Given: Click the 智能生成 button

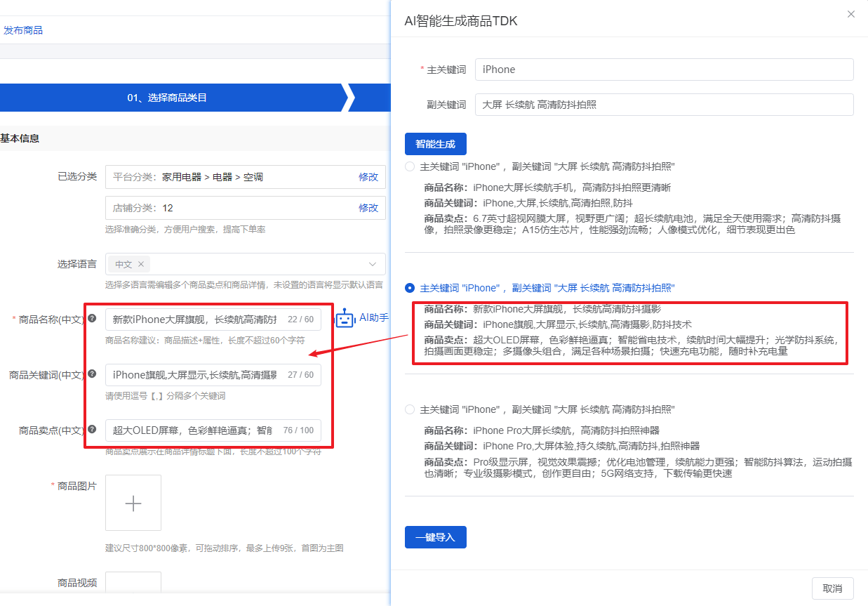Looking at the screenshot, I should 436,144.
